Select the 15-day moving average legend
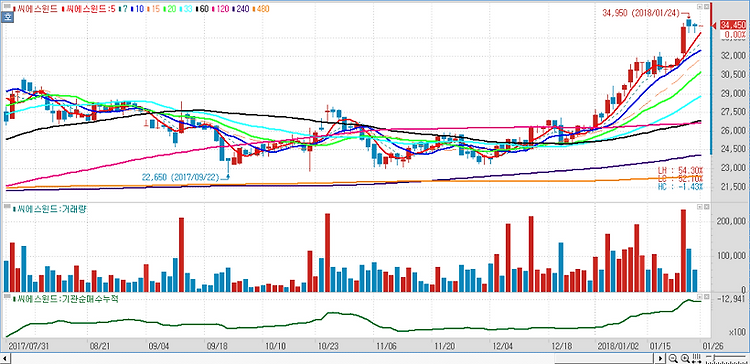Screen dimensions: 750x364 point(154,9)
